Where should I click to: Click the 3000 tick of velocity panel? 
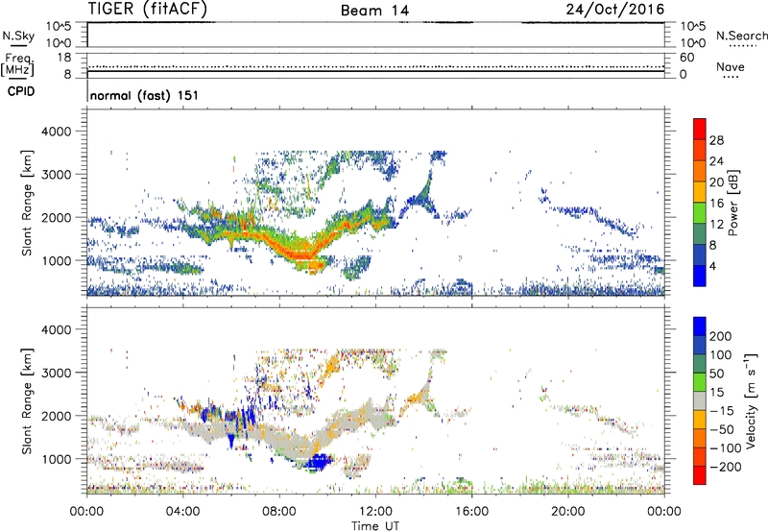56,373
